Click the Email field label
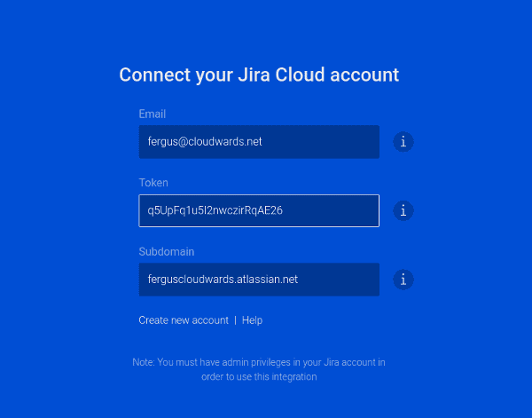This screenshot has height=418, width=532. pyautogui.click(x=152, y=114)
